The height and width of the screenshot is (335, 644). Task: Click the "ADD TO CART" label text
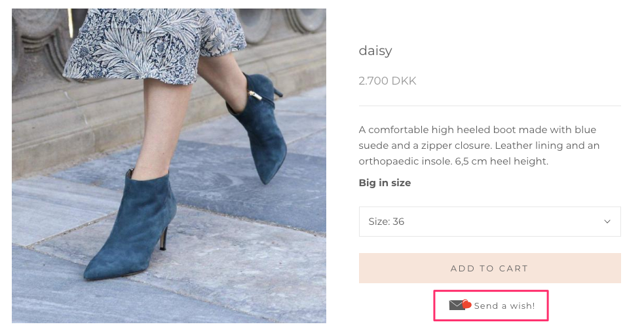tap(489, 268)
